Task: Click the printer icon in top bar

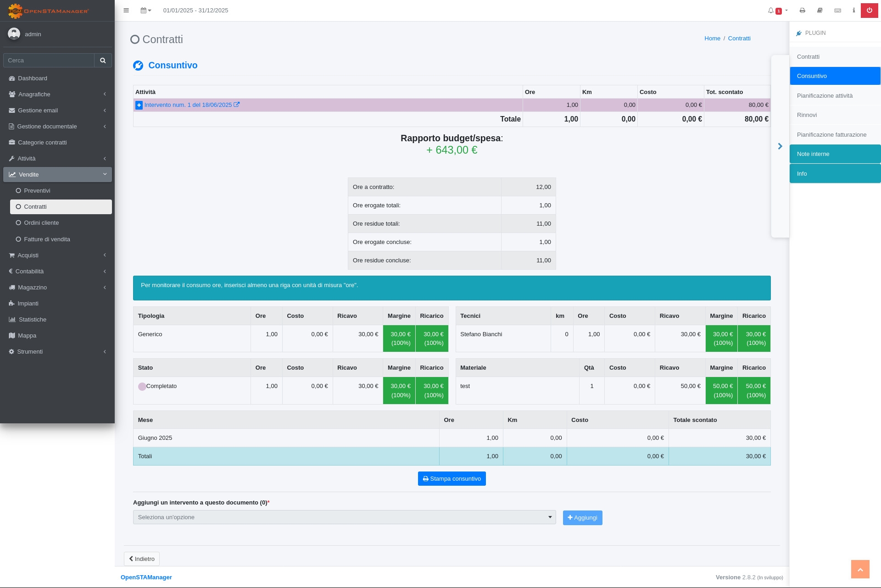Action: coord(802,11)
